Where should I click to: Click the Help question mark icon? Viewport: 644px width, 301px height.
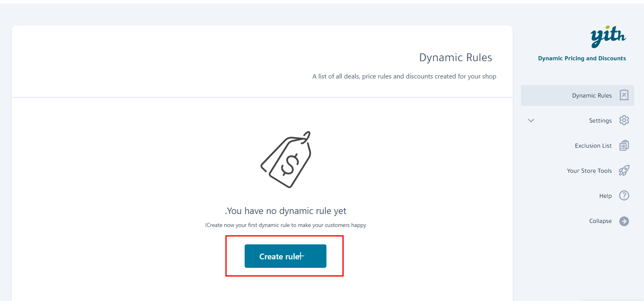(x=624, y=196)
